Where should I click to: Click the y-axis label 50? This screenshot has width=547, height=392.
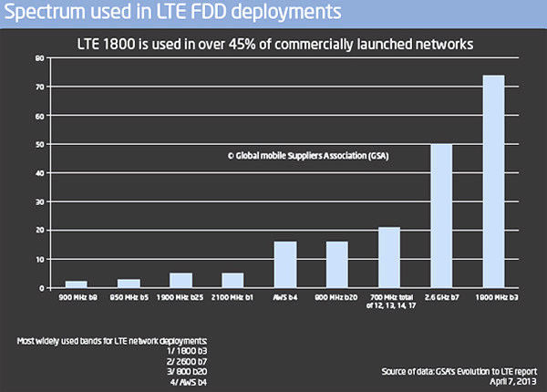point(40,144)
